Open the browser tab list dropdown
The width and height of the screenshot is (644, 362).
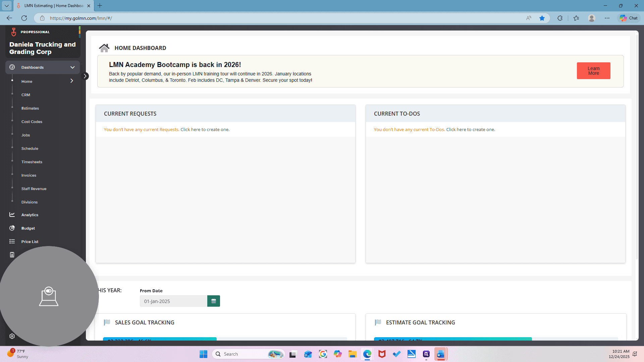(7, 6)
